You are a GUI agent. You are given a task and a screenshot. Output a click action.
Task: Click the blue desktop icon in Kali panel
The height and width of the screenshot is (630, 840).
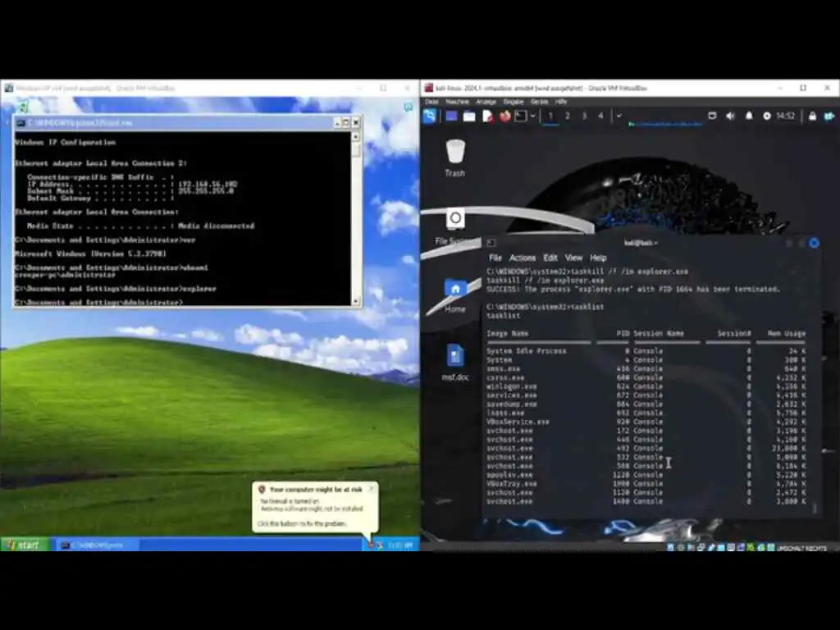click(451, 116)
